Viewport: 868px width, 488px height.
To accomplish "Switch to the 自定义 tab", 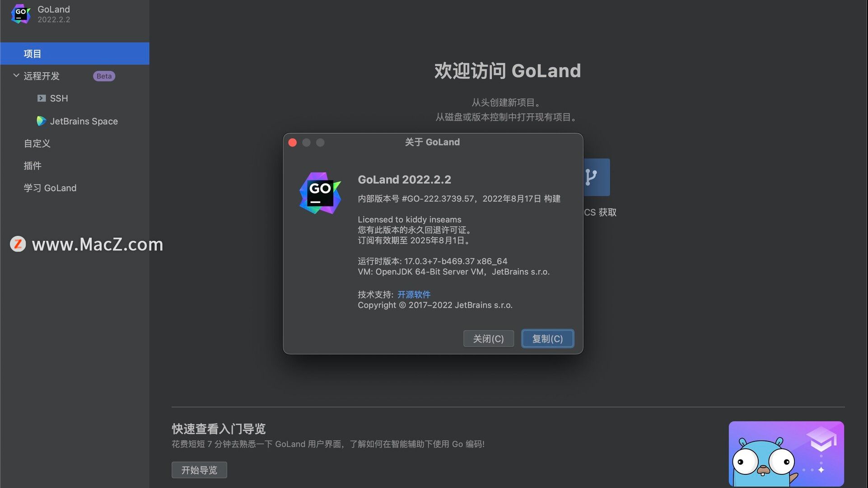I will pos(37,143).
